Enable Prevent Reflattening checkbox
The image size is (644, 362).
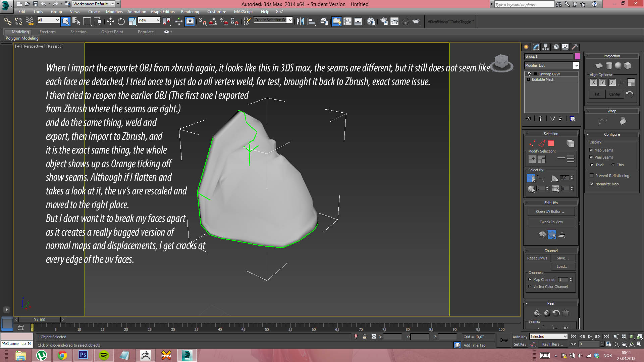[592, 175]
